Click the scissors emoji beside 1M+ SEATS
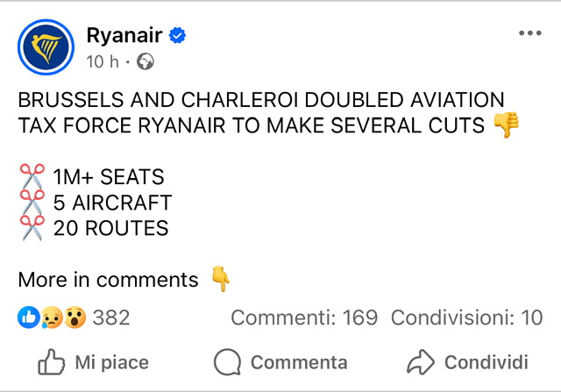Viewport: 561px width, 392px height. pos(32,177)
